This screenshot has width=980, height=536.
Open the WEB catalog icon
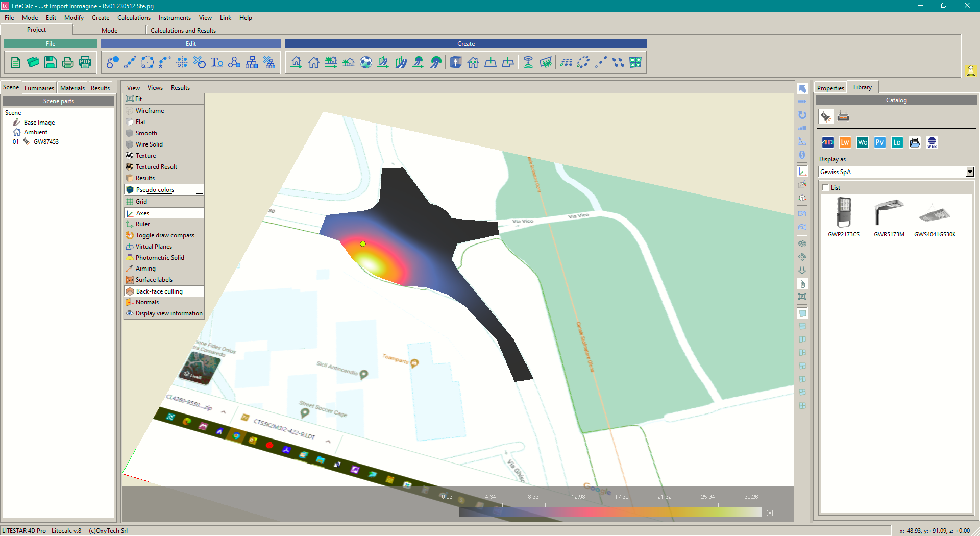932,142
